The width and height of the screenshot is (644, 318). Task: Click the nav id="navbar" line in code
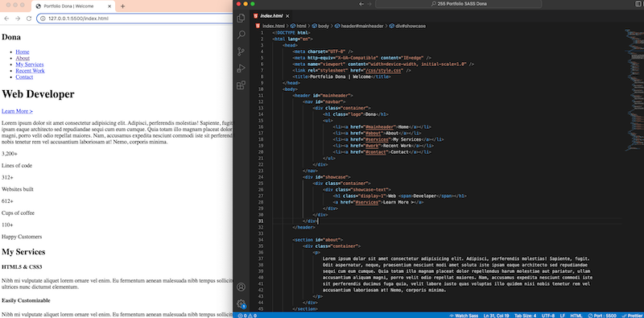[x=324, y=101]
